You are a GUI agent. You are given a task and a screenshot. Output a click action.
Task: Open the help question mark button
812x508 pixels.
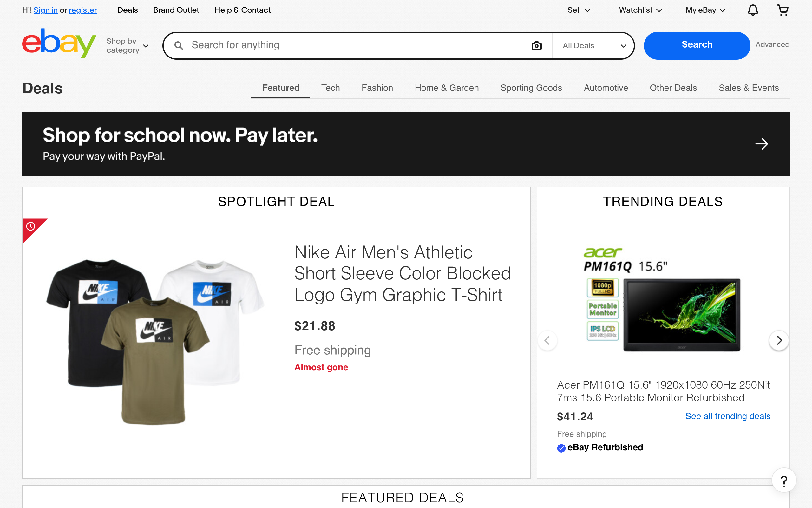pyautogui.click(x=784, y=481)
